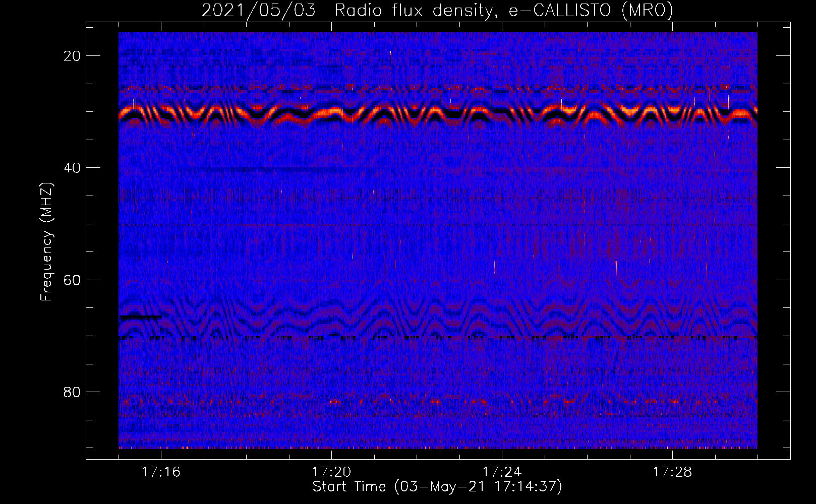Click the '17:16' time tick label
The width and height of the screenshot is (816, 504).
161,472
